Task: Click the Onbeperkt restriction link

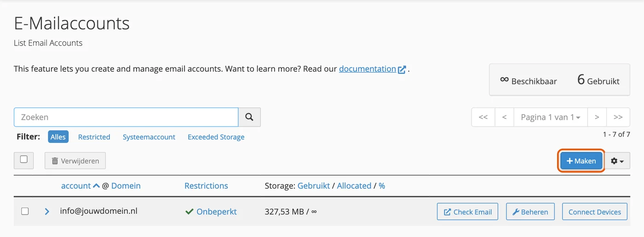Action: pos(217,212)
